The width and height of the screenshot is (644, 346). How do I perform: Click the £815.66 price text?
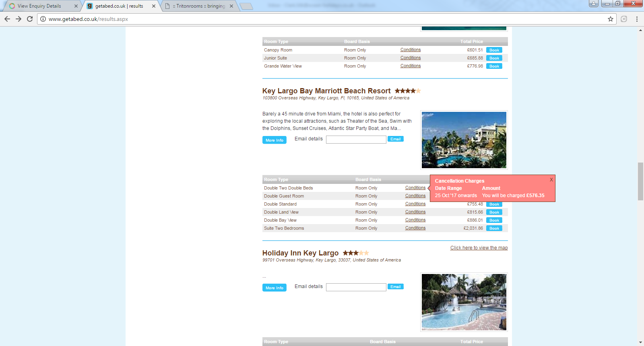click(x=475, y=212)
